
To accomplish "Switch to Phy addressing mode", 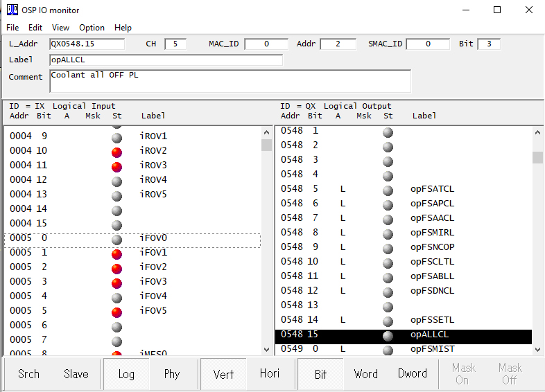I will tap(172, 374).
